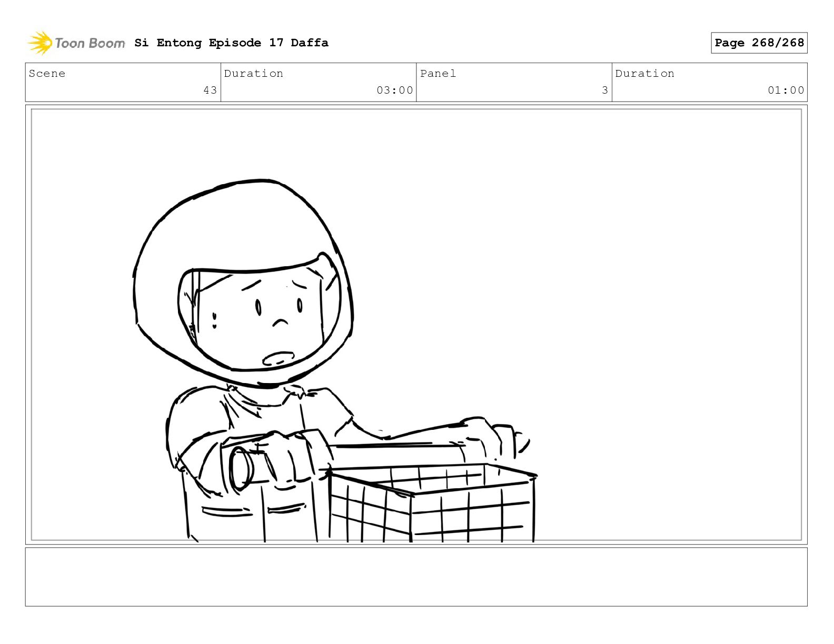Click the 'Scene' header label
Screen dimensions: 834x644
47,74
